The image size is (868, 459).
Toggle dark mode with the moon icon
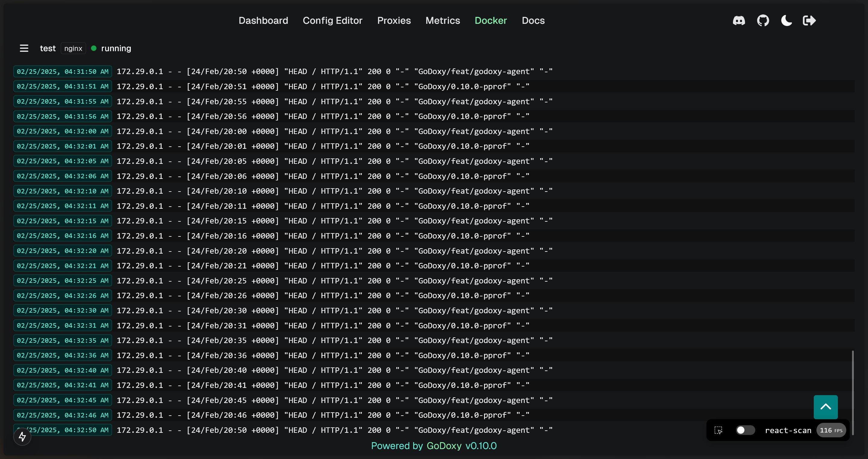tap(786, 20)
